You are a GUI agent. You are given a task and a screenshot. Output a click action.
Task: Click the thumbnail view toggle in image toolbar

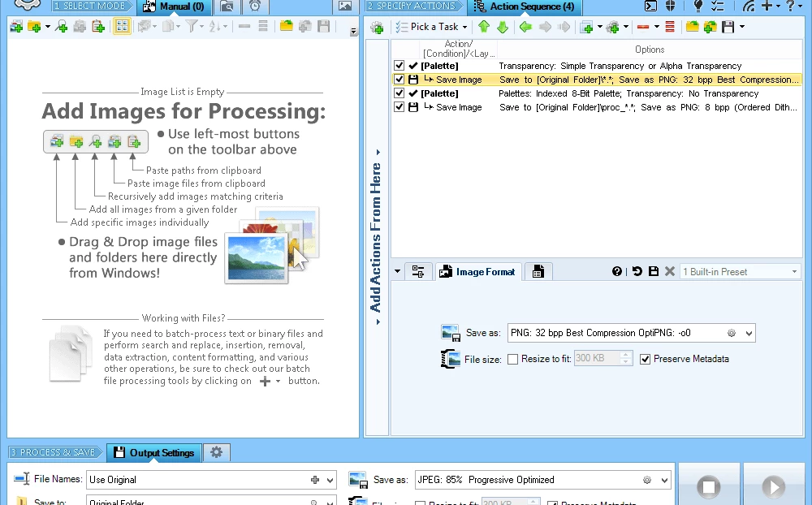121,27
